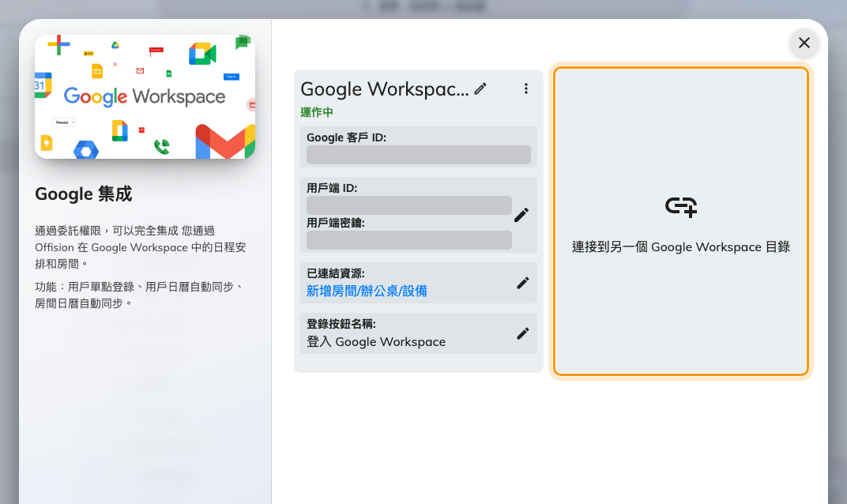
Task: Open the three-dot options menu
Action: pos(525,88)
